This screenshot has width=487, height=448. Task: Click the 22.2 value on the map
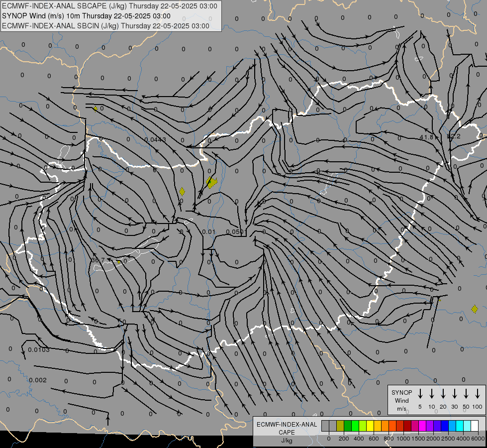[x=454, y=136]
